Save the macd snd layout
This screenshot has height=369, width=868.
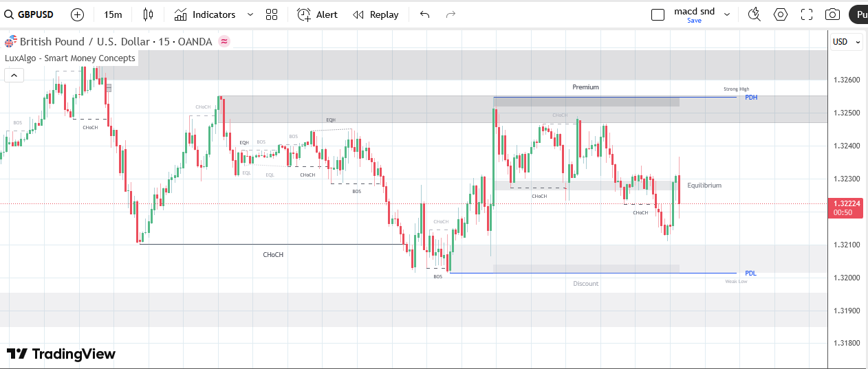694,21
